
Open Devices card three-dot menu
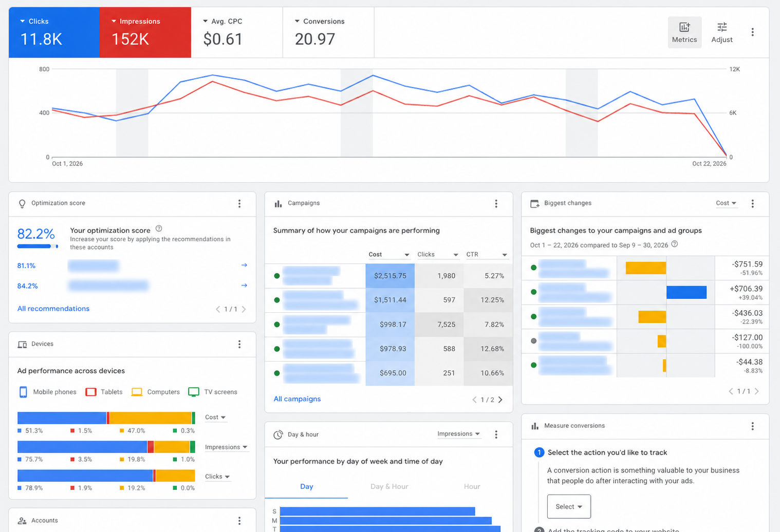[x=239, y=344]
